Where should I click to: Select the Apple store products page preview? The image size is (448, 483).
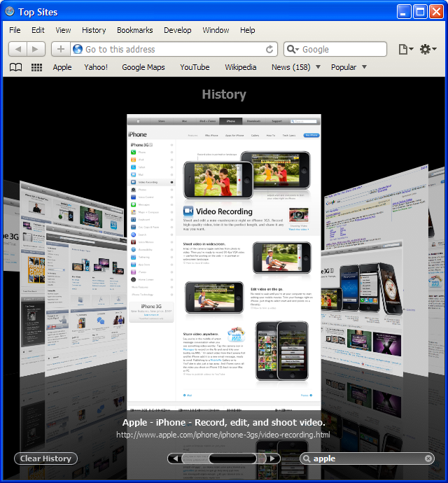pyautogui.click(x=86, y=303)
